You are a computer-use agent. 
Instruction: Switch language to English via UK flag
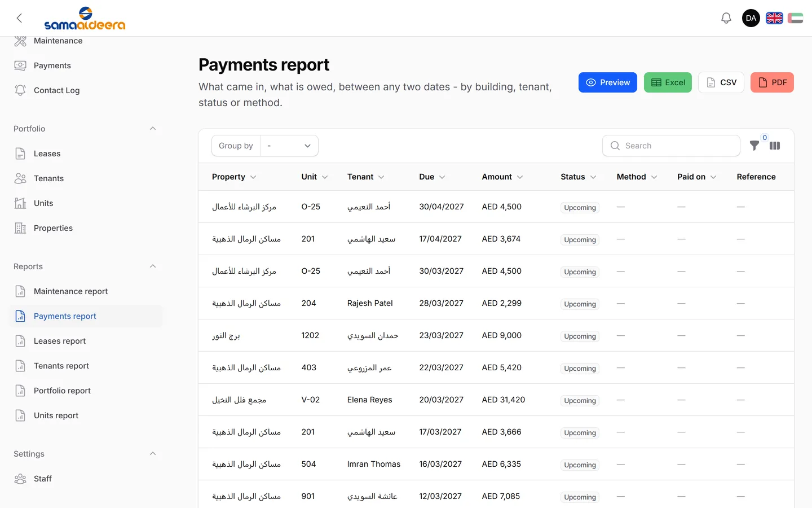774,18
